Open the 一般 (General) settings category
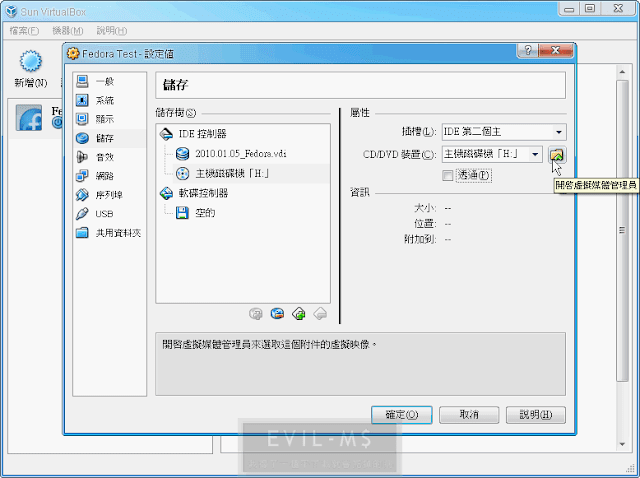Screen dimensions: 640x478 (109, 82)
